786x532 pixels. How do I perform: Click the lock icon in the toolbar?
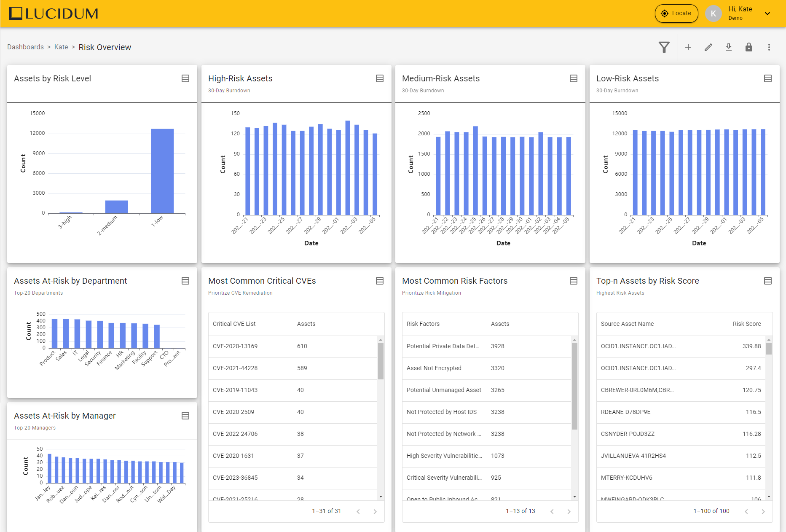point(748,47)
